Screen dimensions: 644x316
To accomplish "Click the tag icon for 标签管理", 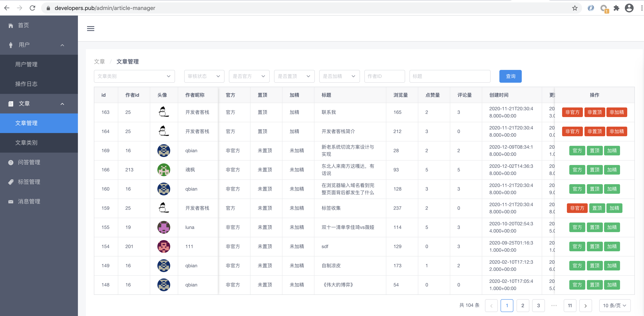I will coord(11,182).
